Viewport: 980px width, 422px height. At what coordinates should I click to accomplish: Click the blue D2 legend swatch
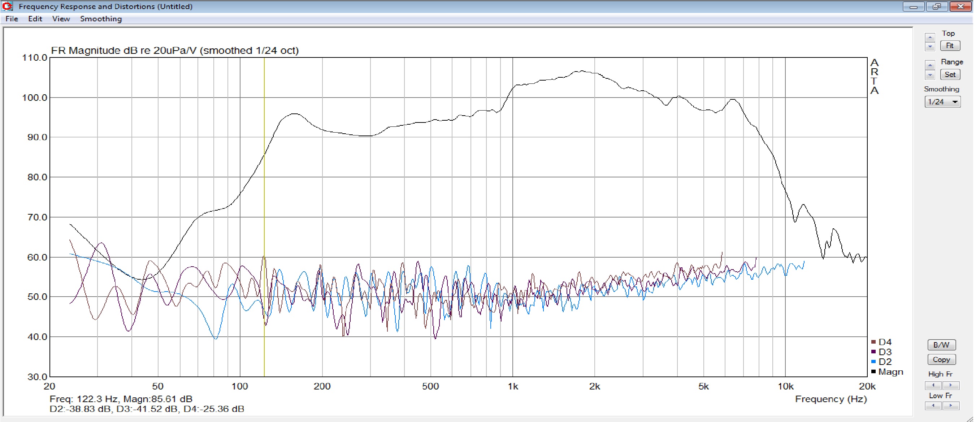873,362
